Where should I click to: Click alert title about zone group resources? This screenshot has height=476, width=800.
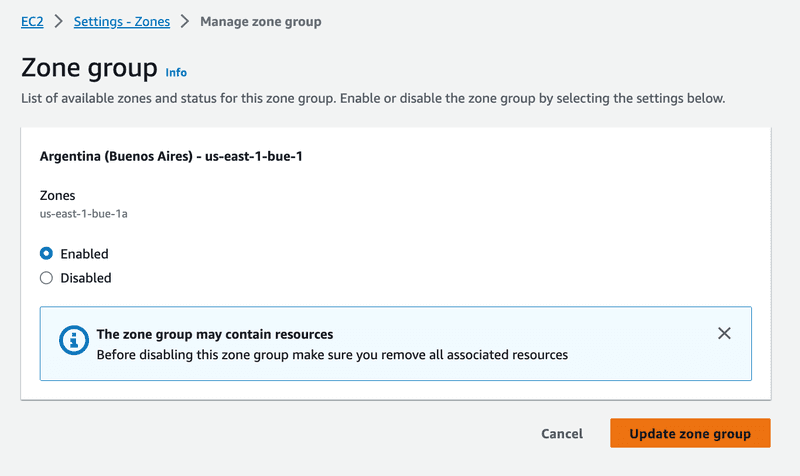coord(215,334)
